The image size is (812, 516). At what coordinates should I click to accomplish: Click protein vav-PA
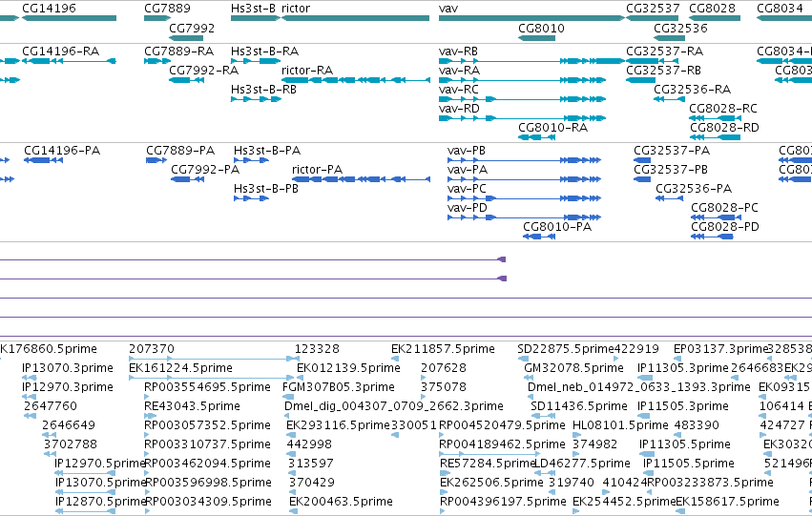524,179
